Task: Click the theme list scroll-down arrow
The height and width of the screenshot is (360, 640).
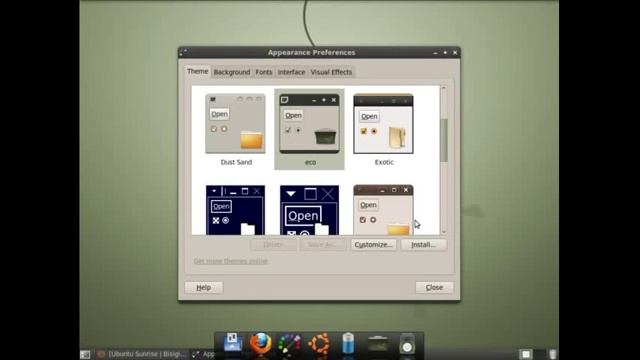Action: pos(444,231)
